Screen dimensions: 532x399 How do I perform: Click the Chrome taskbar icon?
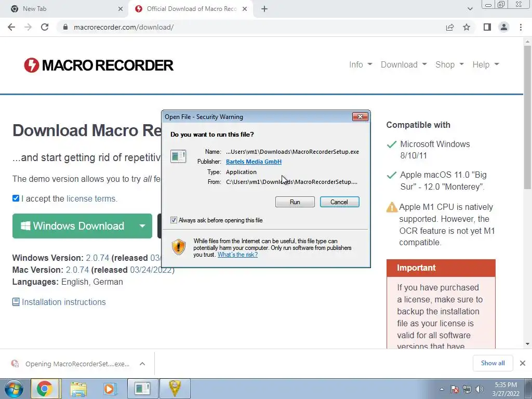click(45, 389)
